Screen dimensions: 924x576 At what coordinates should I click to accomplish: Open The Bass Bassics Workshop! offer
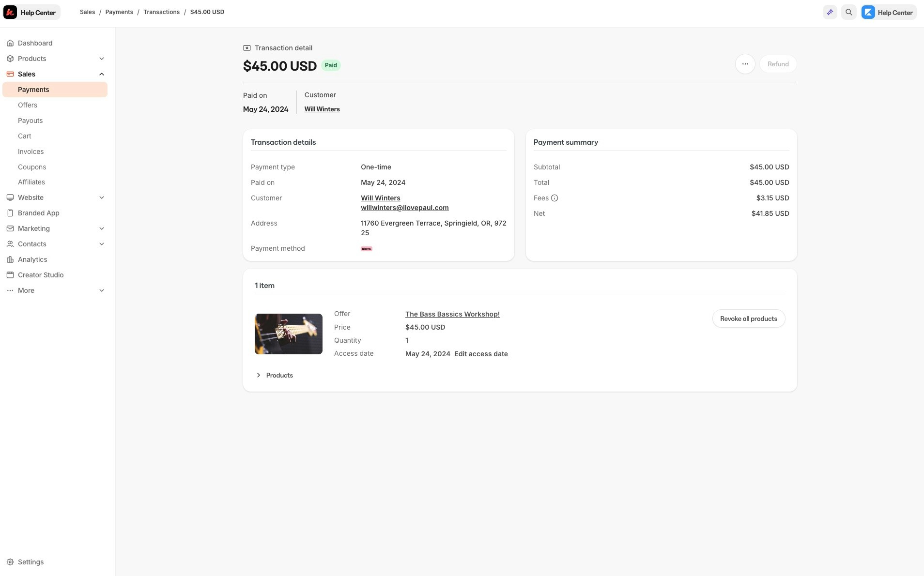[452, 314]
